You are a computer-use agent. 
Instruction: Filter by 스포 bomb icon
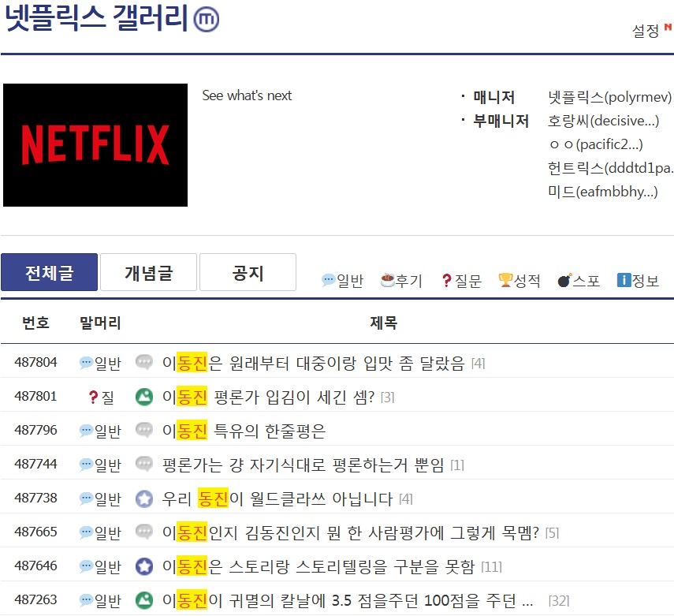[x=564, y=281]
